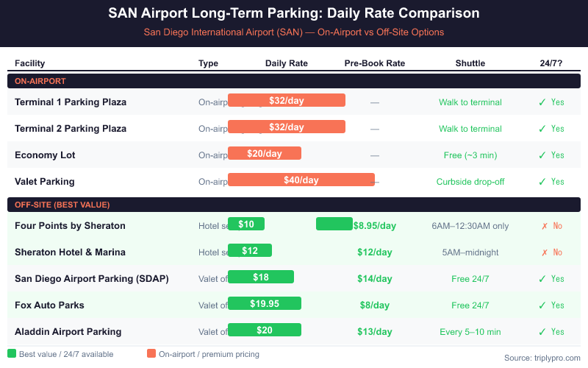
Task: Click the Daily Rate column header
Action: pyautogui.click(x=287, y=63)
